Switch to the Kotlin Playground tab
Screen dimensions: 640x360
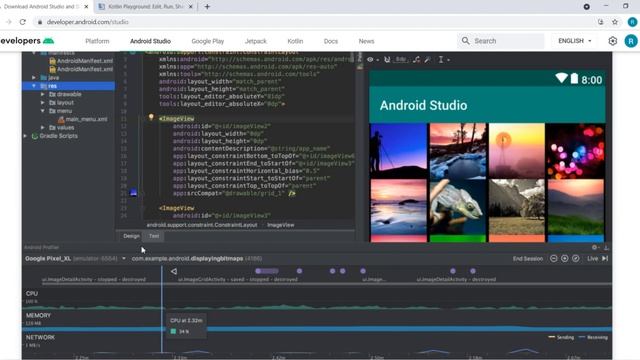point(146,7)
